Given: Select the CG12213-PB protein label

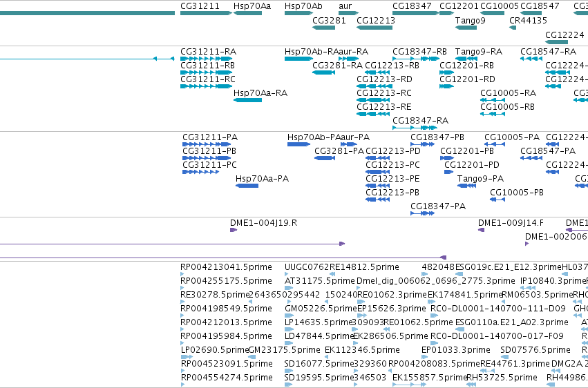Looking at the screenshot, I should point(392,193).
